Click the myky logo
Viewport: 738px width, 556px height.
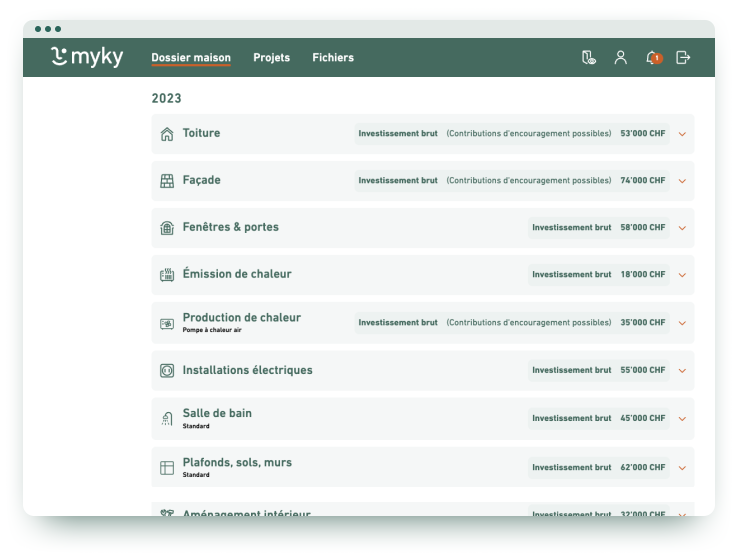point(87,57)
